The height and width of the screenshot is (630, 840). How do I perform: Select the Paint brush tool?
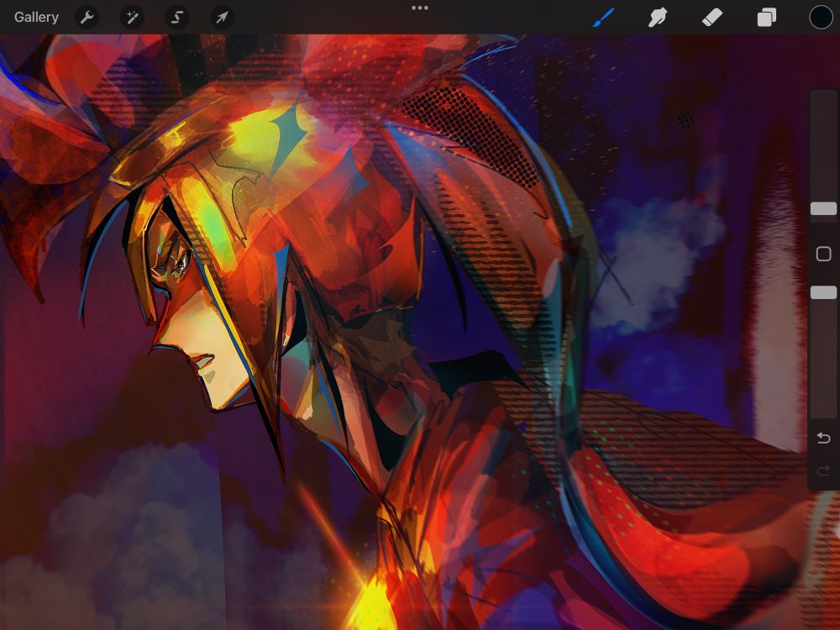[604, 17]
